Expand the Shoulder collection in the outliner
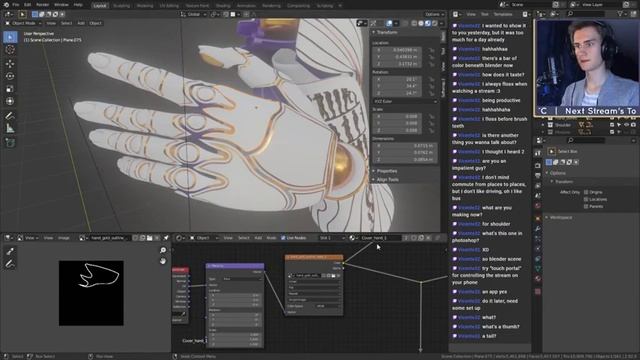This screenshot has width=640, height=360. [543, 125]
